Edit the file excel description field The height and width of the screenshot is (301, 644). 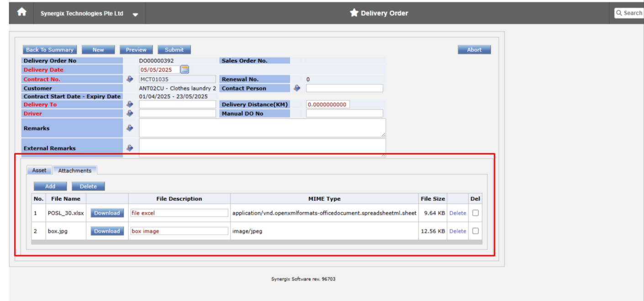tap(179, 212)
